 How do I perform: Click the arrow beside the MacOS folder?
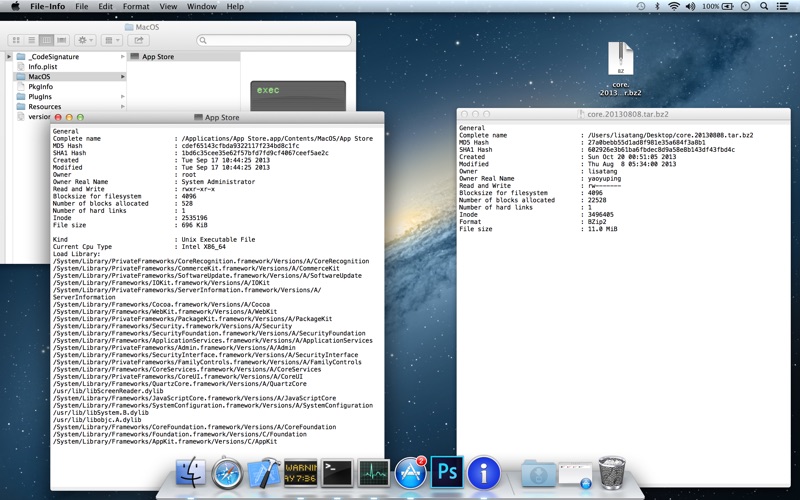(x=122, y=77)
